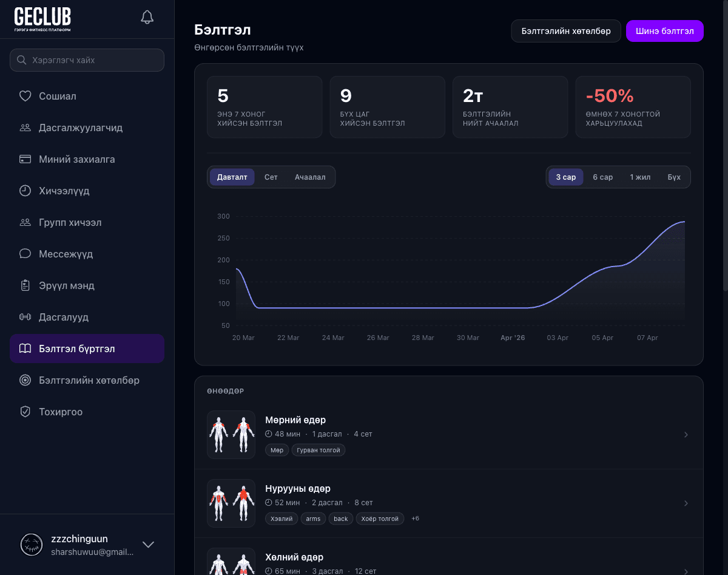The height and width of the screenshot is (575, 728).
Task: Click the target icon beside Бэлтгэлийн хөтөлбөр
Action: [25, 380]
